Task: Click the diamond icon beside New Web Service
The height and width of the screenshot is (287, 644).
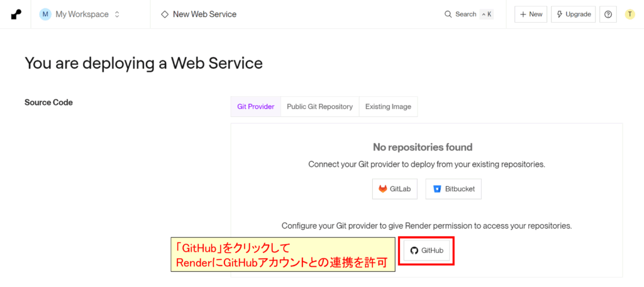Action: 165,14
